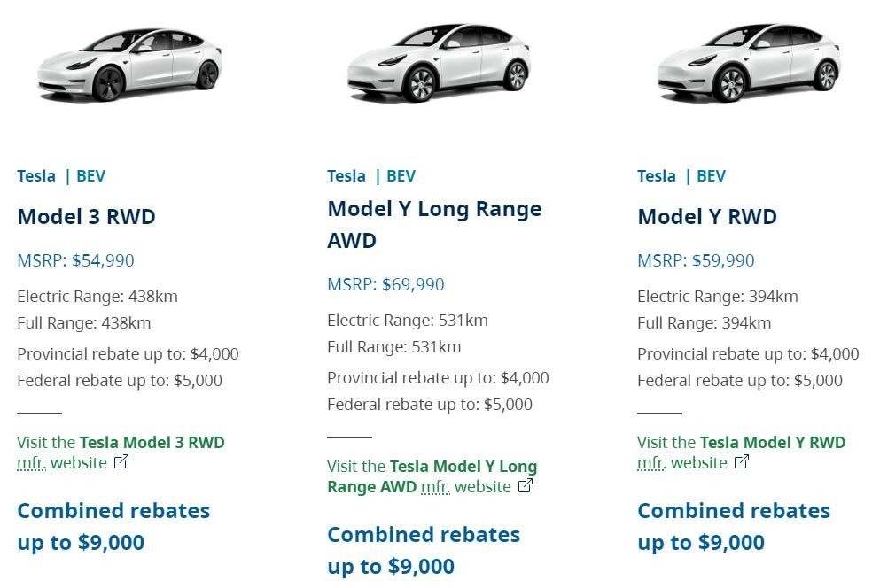Open the Tesla Model Y Long Range AWD website link
The height and width of the screenshot is (588, 872).
tap(432, 476)
